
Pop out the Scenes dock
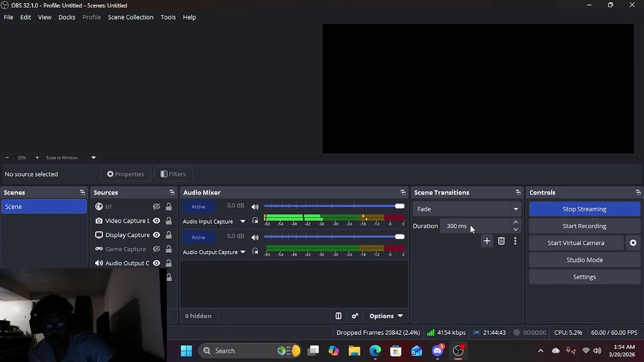click(83, 193)
